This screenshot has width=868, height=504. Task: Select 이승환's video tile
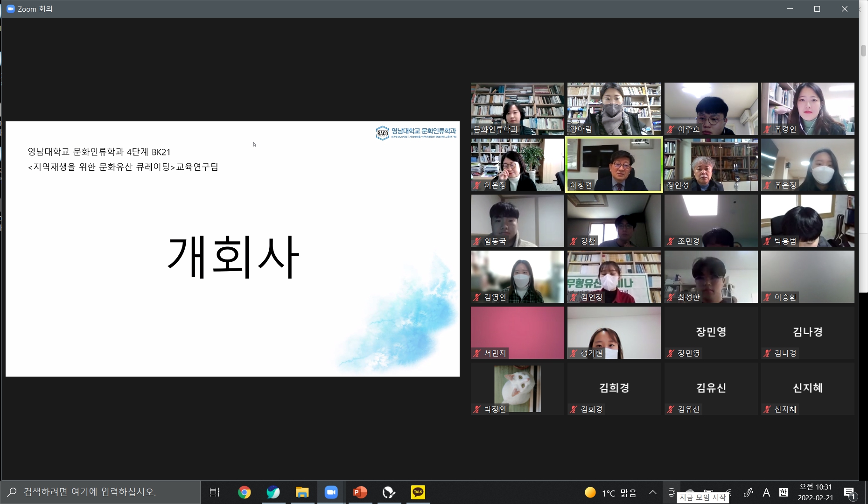coord(807,277)
